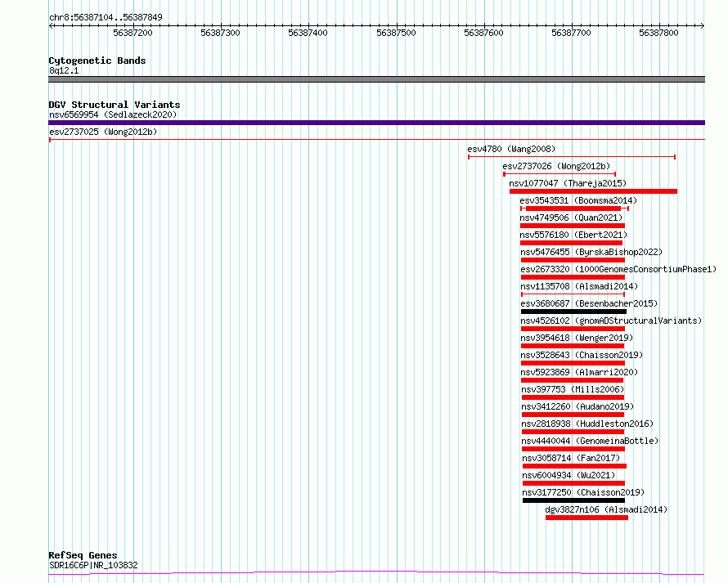The image size is (728, 583).
Task: Click ruler position 56387700
Action: click(571, 33)
